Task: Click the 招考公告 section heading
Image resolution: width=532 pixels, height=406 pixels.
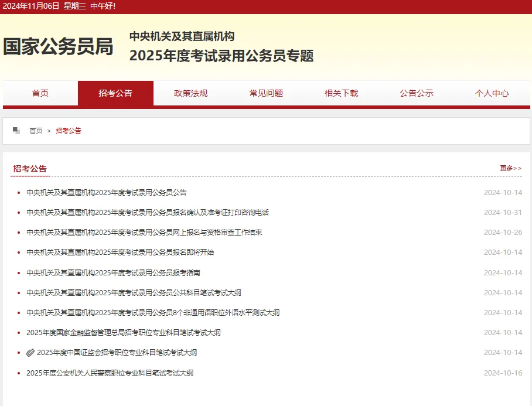Action: point(30,169)
